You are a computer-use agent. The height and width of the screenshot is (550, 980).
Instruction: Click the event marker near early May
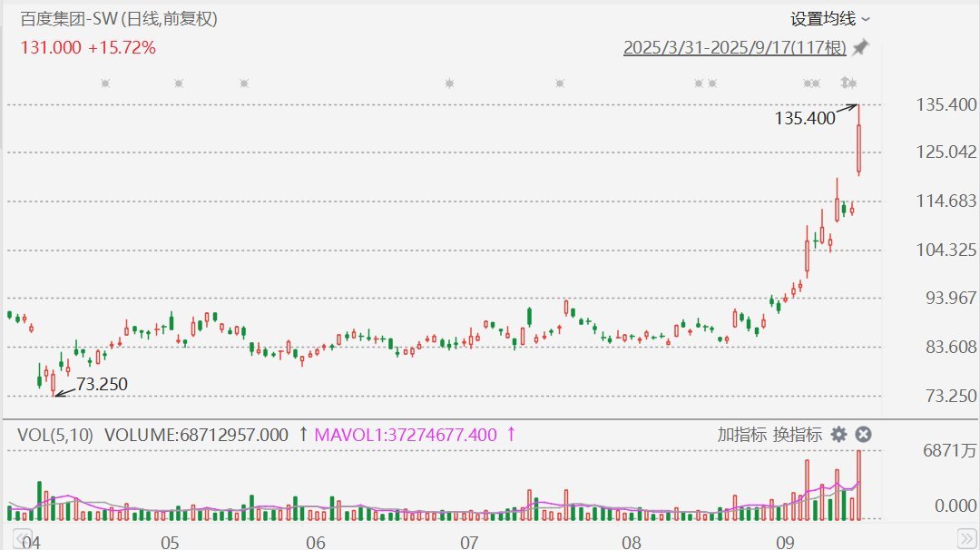178,83
